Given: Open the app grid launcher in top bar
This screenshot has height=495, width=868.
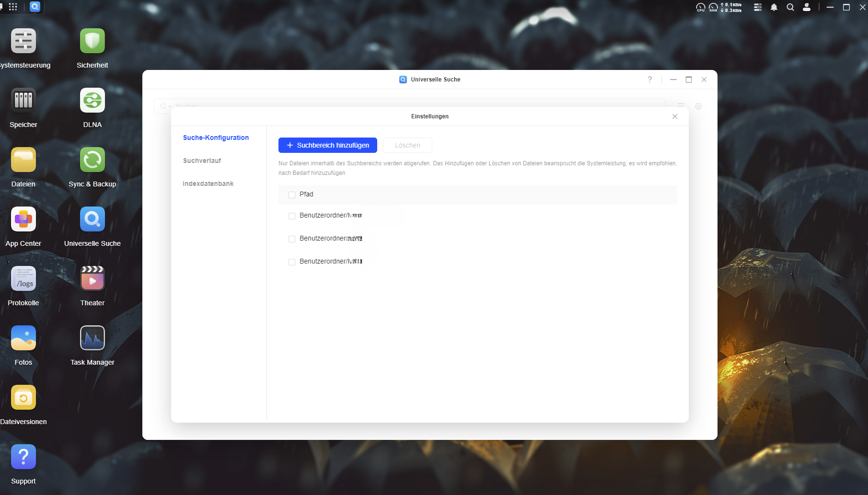Looking at the screenshot, I should 13,7.
